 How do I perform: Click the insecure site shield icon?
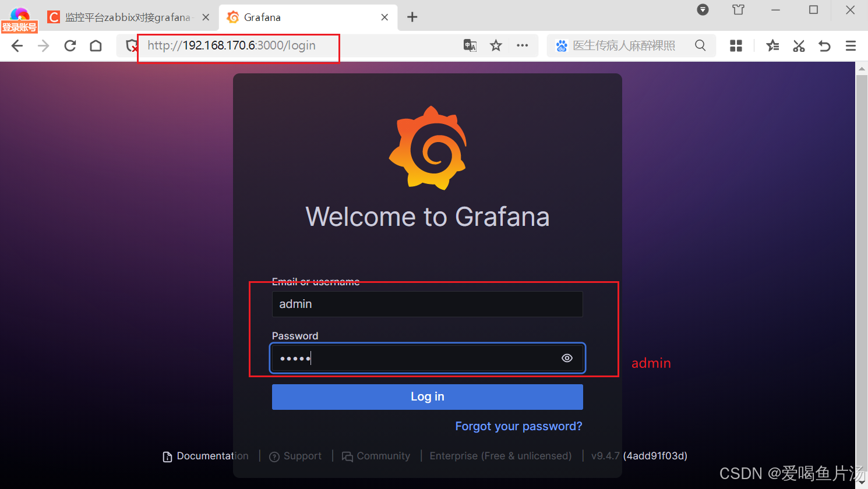(x=132, y=46)
